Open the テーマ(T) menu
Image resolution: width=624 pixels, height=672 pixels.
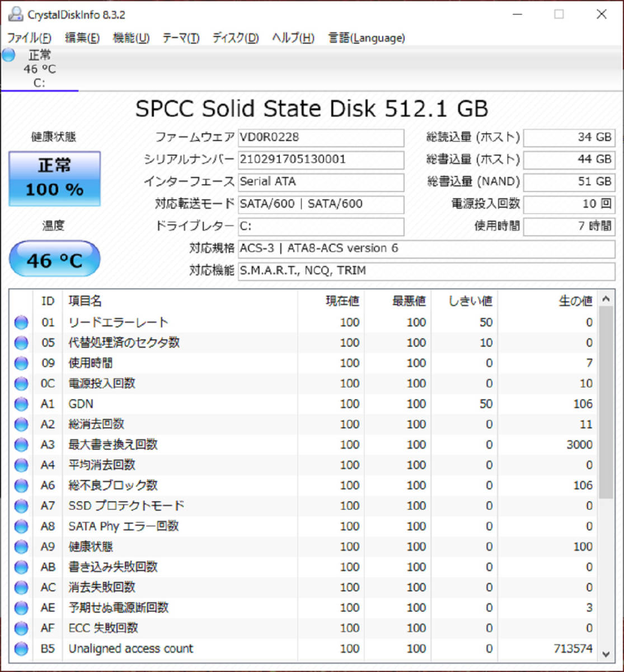point(181,38)
